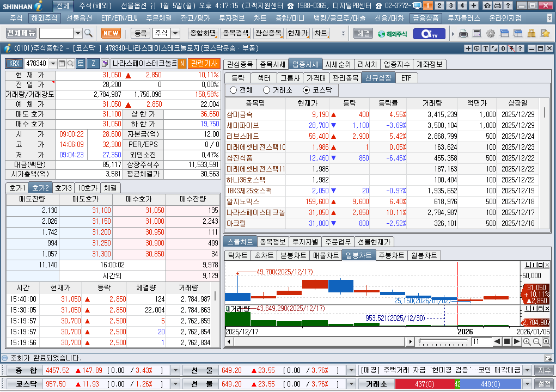The image size is (556, 392).
Task: Click the chart bar count field showing 11
Action: tap(481, 342)
